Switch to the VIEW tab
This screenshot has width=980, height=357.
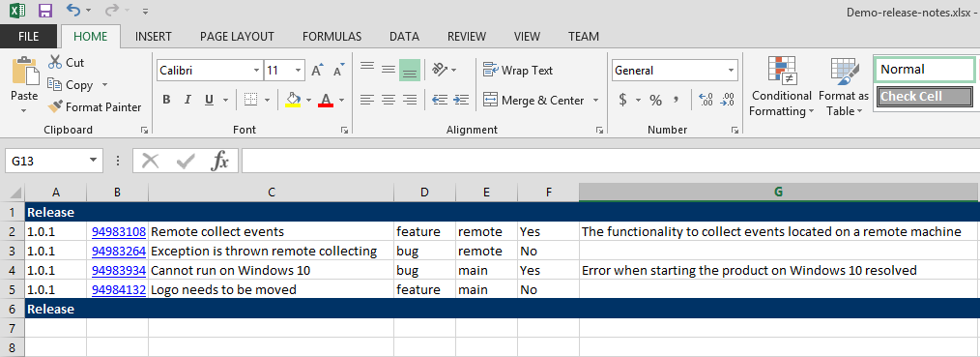(527, 37)
